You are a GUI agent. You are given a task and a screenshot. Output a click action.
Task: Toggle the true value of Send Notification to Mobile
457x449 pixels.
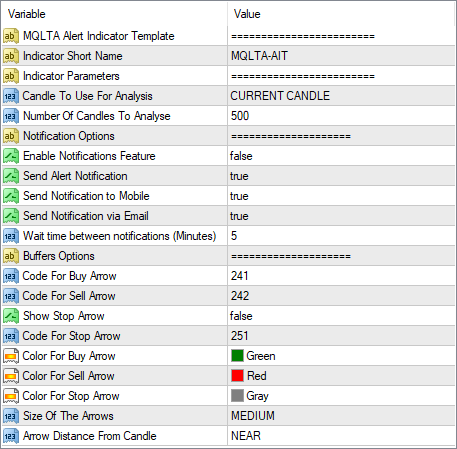[x=239, y=196]
